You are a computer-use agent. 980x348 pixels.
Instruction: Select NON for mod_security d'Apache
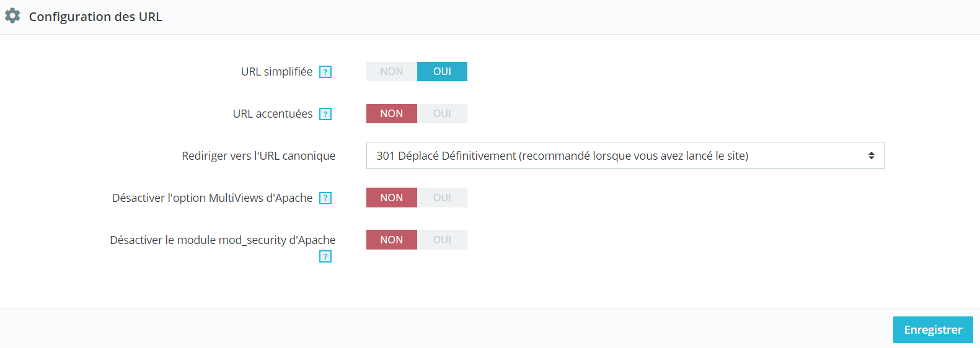tap(392, 240)
